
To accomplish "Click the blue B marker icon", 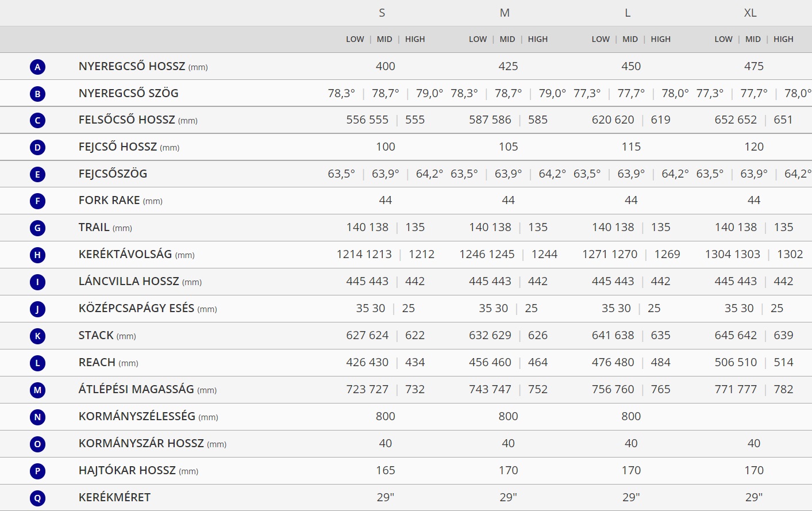I will point(37,94).
